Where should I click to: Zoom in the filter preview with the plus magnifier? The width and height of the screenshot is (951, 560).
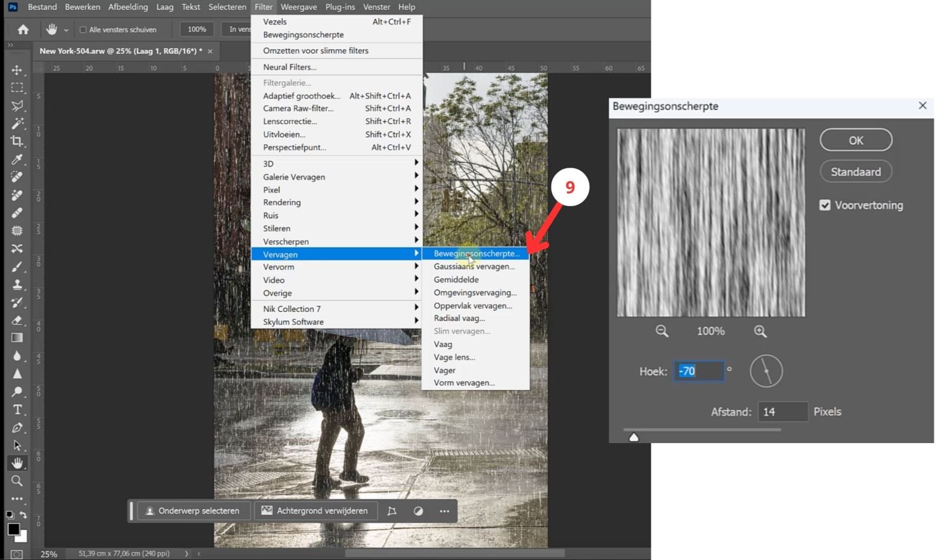[x=761, y=331]
